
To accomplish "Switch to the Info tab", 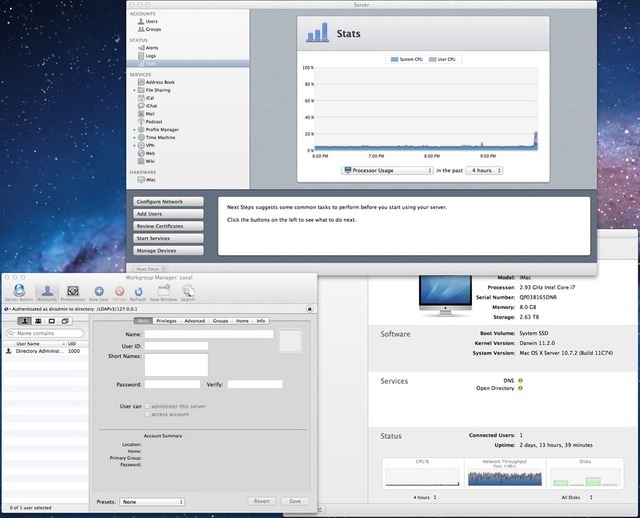I will coord(261,321).
